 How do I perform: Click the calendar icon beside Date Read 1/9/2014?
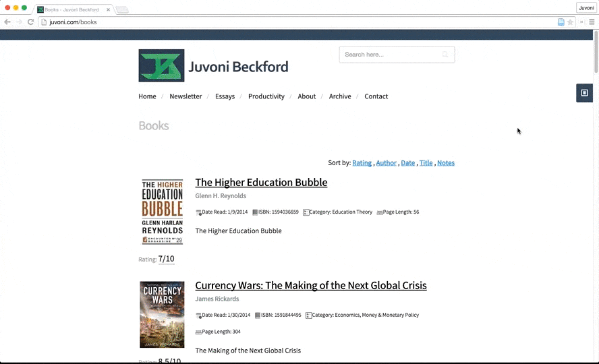click(x=198, y=212)
